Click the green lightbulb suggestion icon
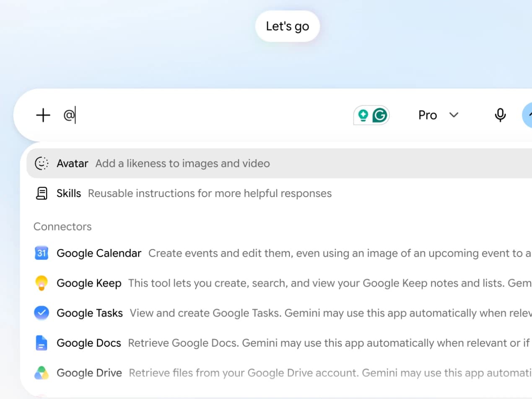Viewport: 532px width, 399px height. click(x=363, y=115)
